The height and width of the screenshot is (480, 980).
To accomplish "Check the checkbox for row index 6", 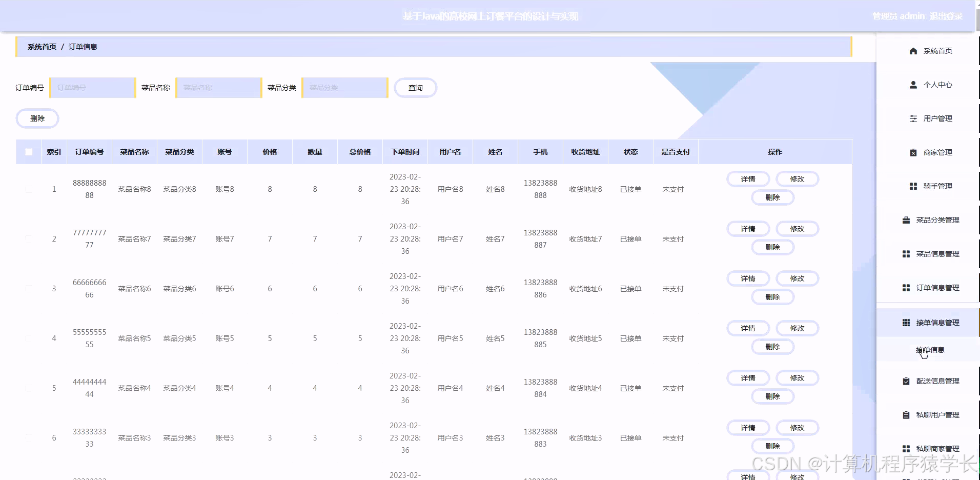I will click(x=29, y=438).
